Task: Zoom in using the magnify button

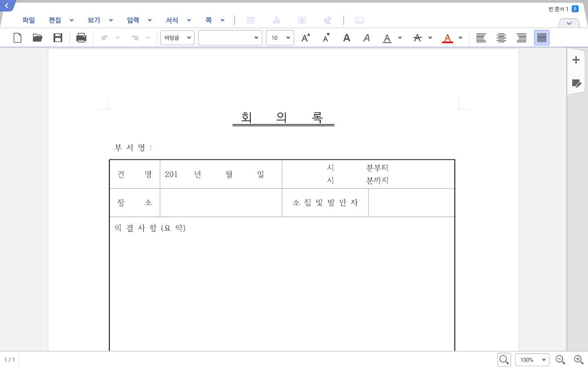Action: click(579, 359)
